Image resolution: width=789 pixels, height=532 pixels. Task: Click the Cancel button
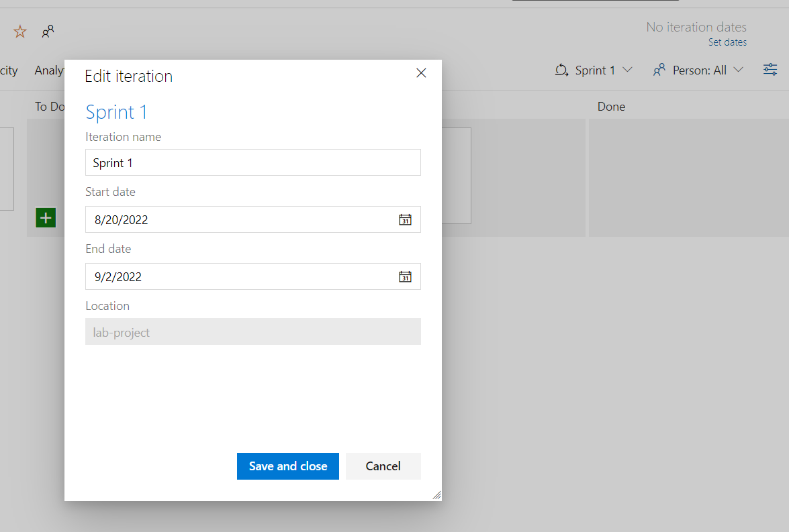coord(383,466)
